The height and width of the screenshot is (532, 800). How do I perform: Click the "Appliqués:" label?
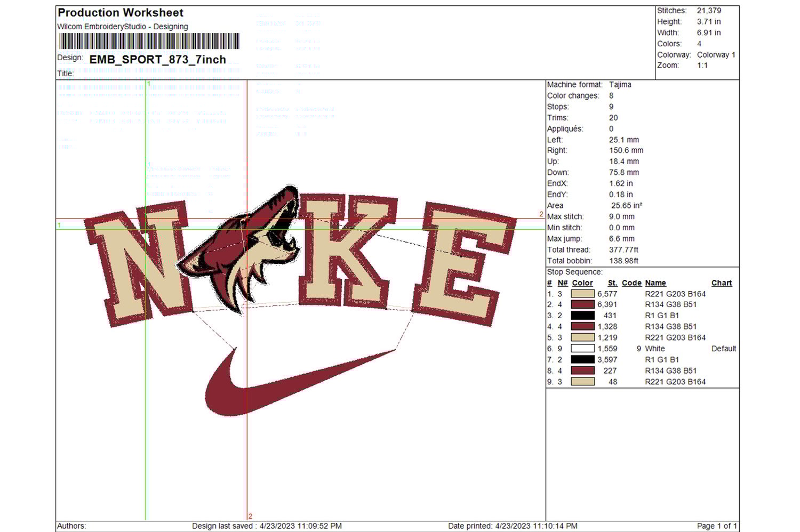tap(565, 129)
